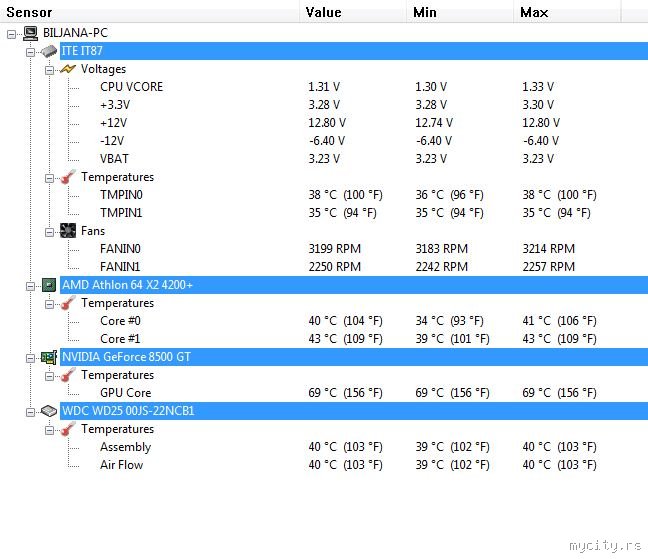Click the thermometer icon under NVIDIA GeForce
Screen dimensions: 648x559
point(68,375)
